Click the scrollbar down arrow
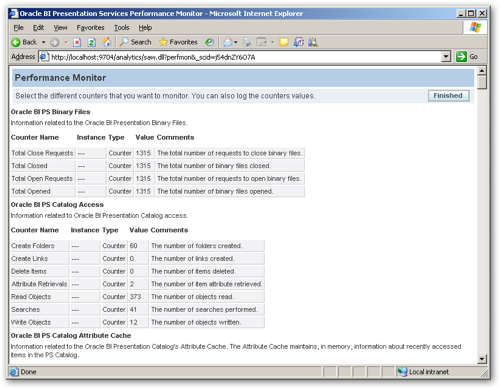The image size is (500, 389). click(482, 359)
